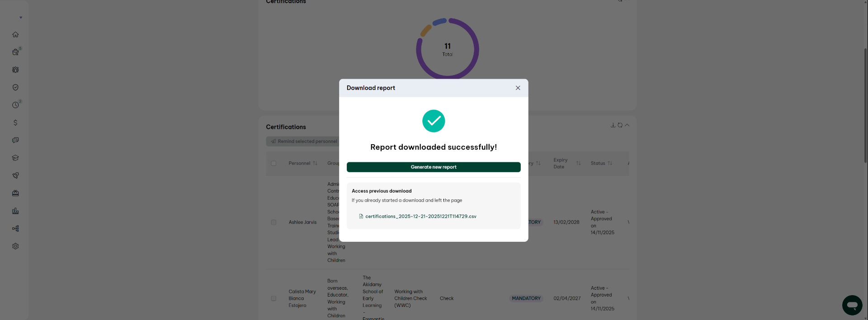Click Remind selected personnel button
868x320 pixels.
304,141
